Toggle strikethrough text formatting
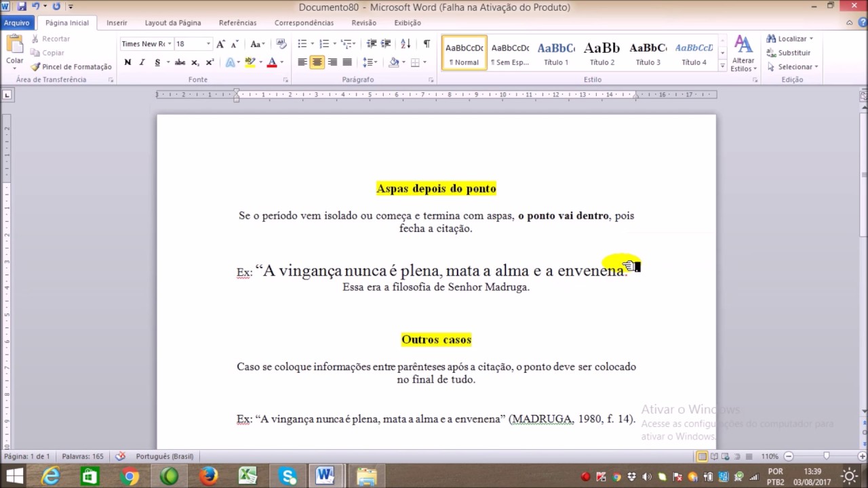Viewport: 868px width, 488px height. point(180,62)
